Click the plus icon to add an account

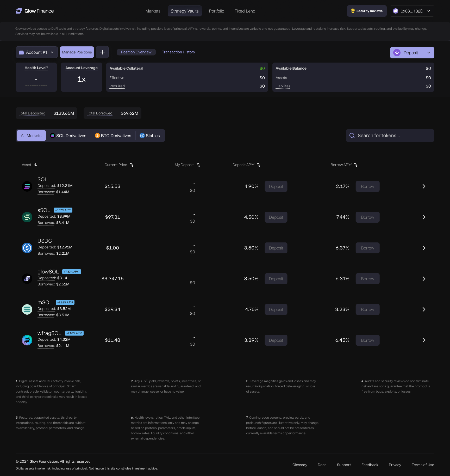(102, 52)
